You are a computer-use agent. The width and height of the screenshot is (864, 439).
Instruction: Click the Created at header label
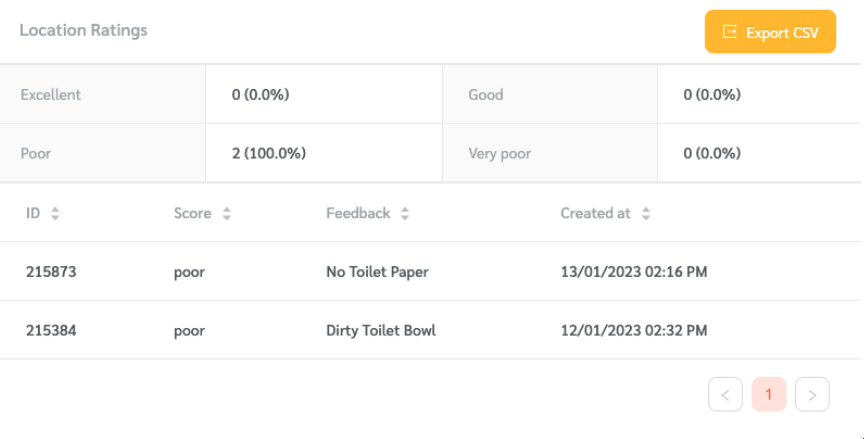(x=595, y=213)
